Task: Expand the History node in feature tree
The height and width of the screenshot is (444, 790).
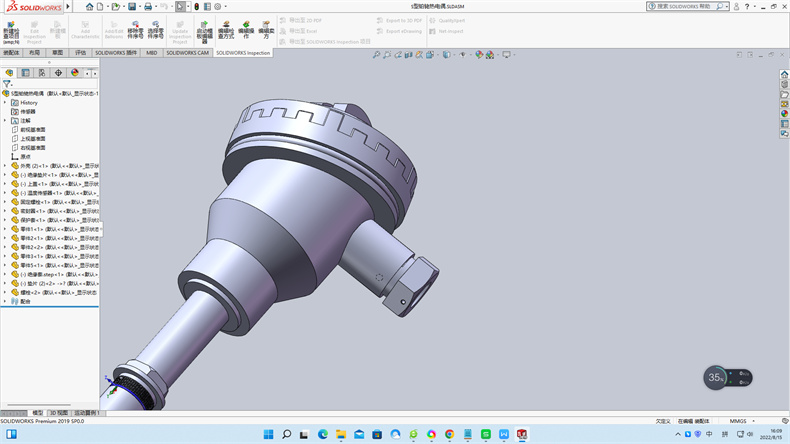Action: click(x=5, y=102)
